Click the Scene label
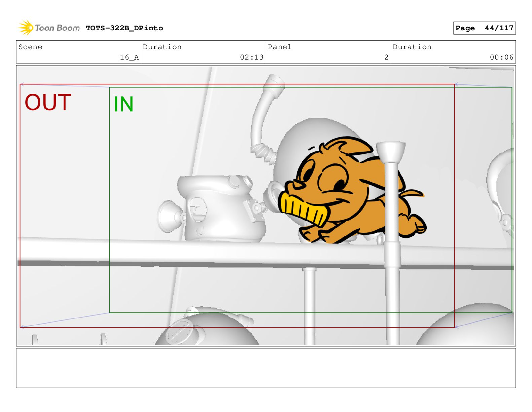The image size is (532, 412). click(30, 47)
